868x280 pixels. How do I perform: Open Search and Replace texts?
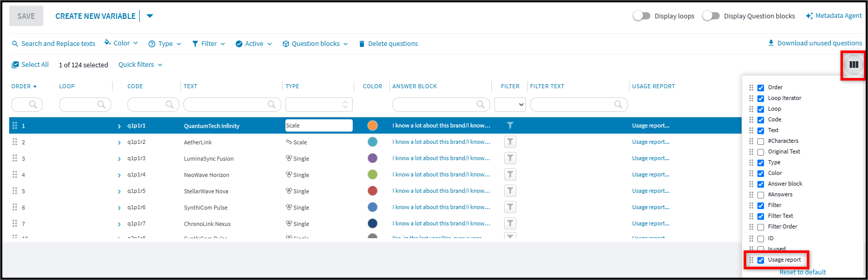54,44
